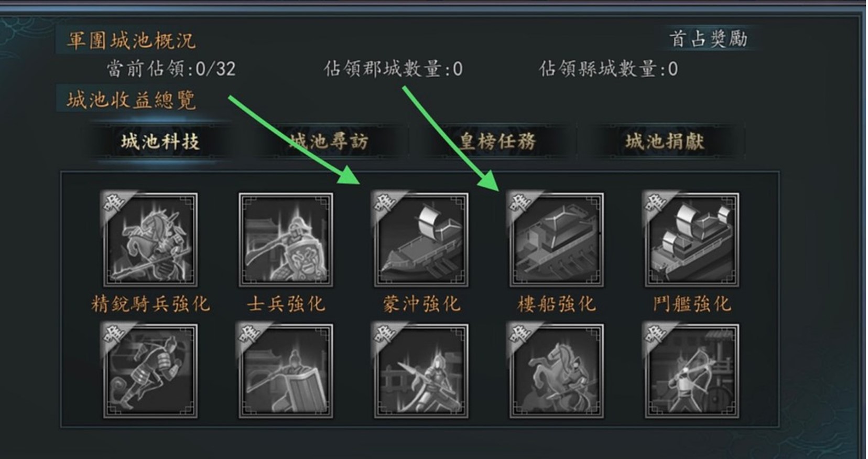Choose the archer technology icon
The image size is (868, 459).
click(691, 370)
